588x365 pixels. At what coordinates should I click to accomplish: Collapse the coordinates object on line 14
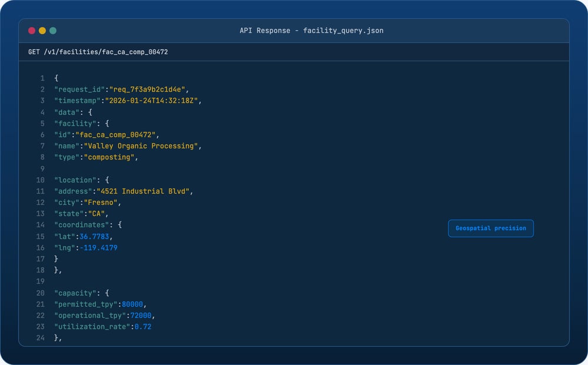[x=82, y=225]
